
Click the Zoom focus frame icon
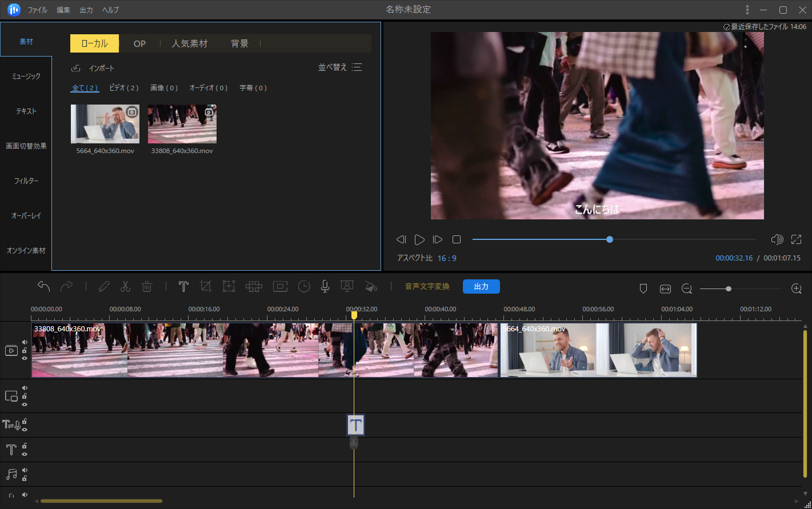[x=229, y=286]
